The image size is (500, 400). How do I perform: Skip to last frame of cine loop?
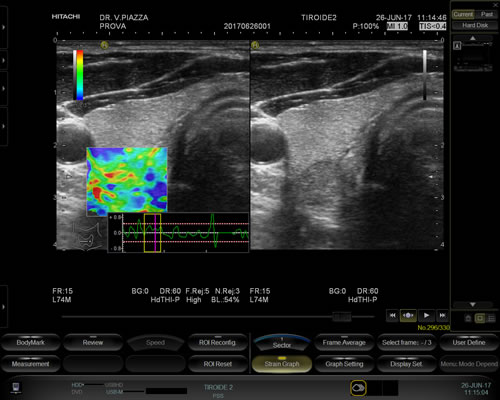click(x=442, y=315)
